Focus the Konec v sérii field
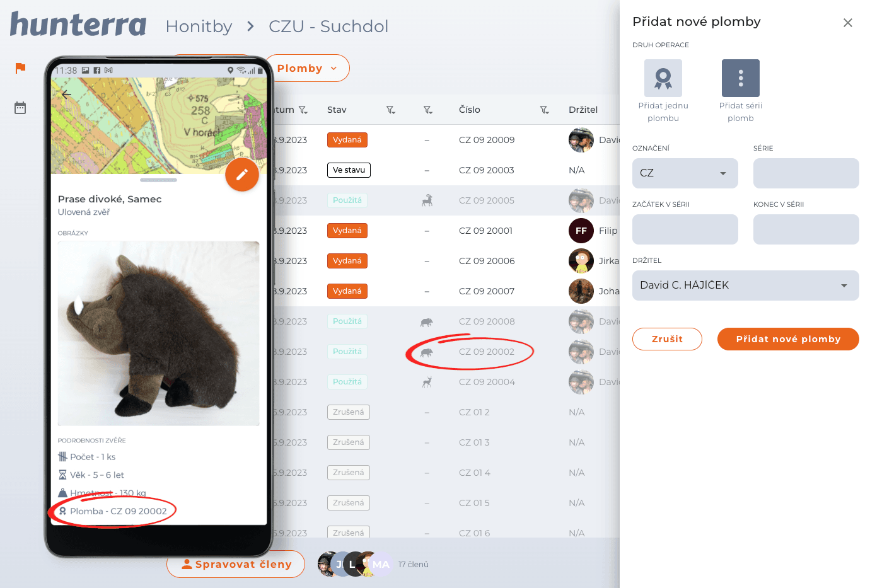Viewport: 870px width, 588px height. point(806,229)
